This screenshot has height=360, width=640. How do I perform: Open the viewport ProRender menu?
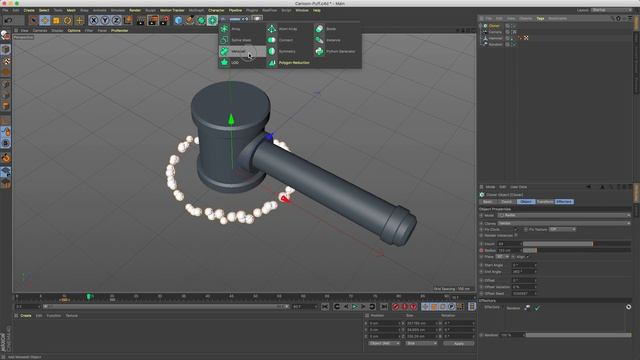120,31
